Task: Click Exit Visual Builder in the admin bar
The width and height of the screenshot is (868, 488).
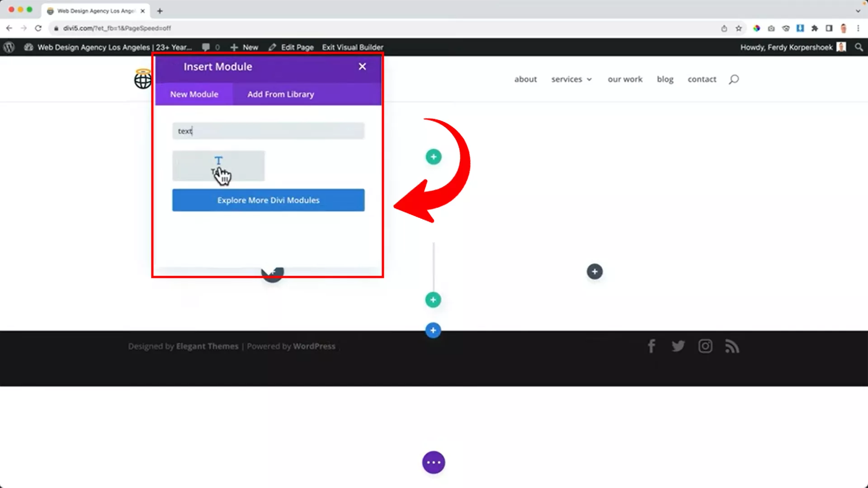Action: pyautogui.click(x=352, y=47)
